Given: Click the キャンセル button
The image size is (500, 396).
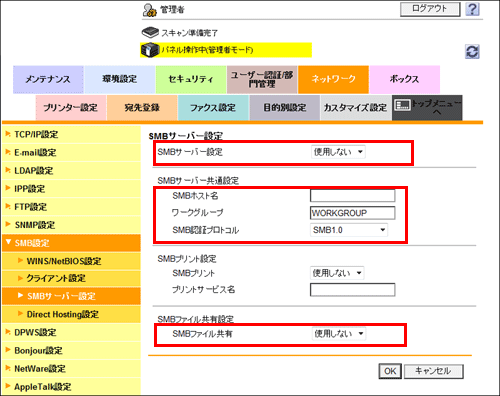Looking at the screenshot, I should (434, 371).
